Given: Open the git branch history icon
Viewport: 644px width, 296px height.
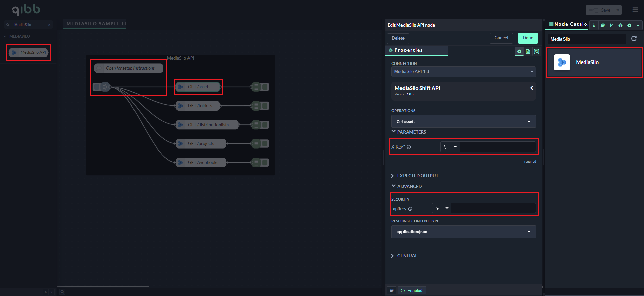Looking at the screenshot, I should [x=611, y=25].
